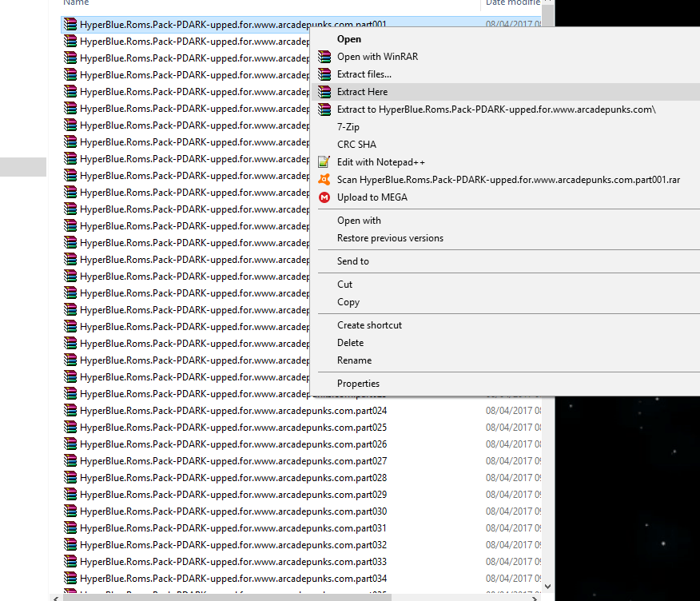The height and width of the screenshot is (601, 700).
Task: Click the RAR archive icon for part032
Action: (70, 544)
